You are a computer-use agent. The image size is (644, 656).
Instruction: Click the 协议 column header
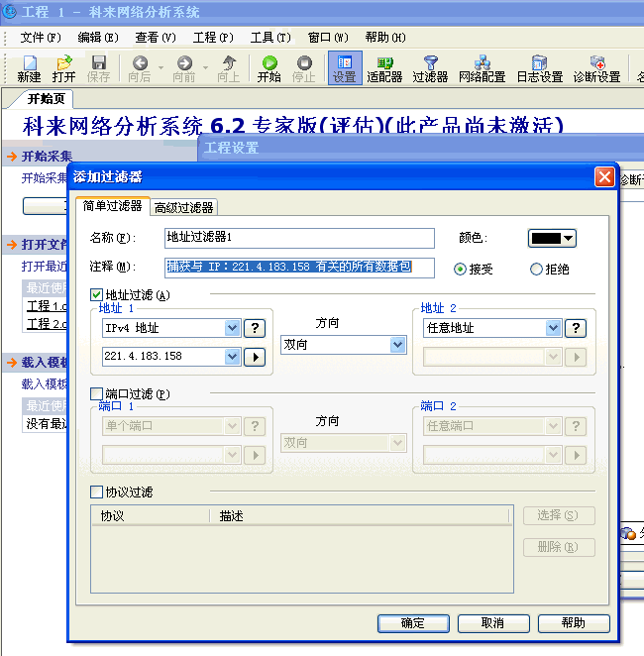tap(151, 516)
